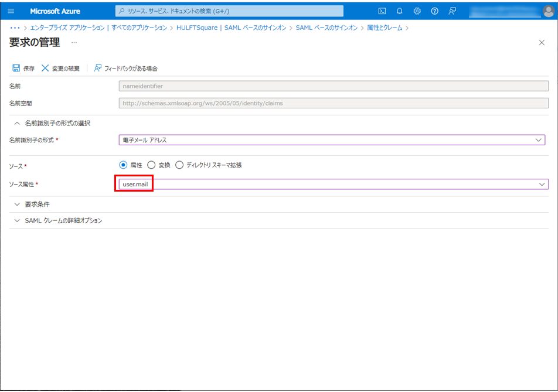Open the notifications bell
Image resolution: width=558 pixels, height=392 pixels.
click(399, 11)
